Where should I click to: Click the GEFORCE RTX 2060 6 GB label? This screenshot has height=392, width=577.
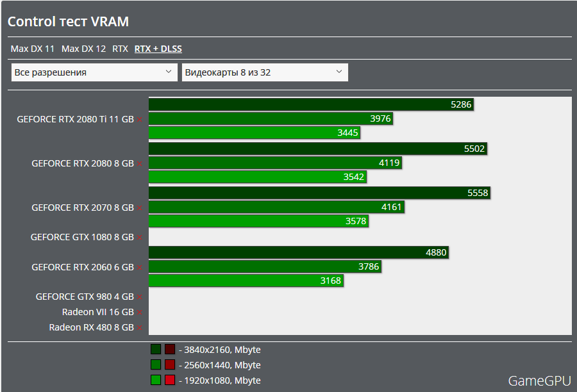click(83, 267)
